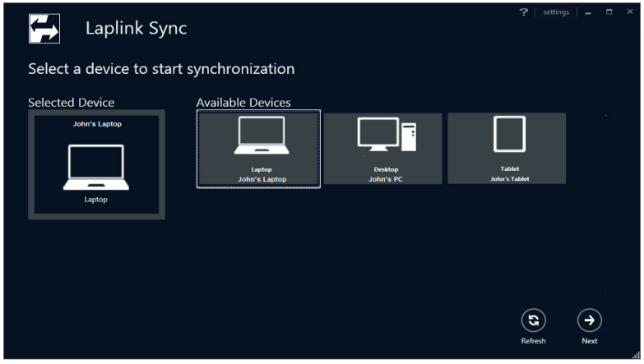Click the 'Laplink Sync' title
The width and height of the screenshot is (644, 364).
[x=136, y=28]
